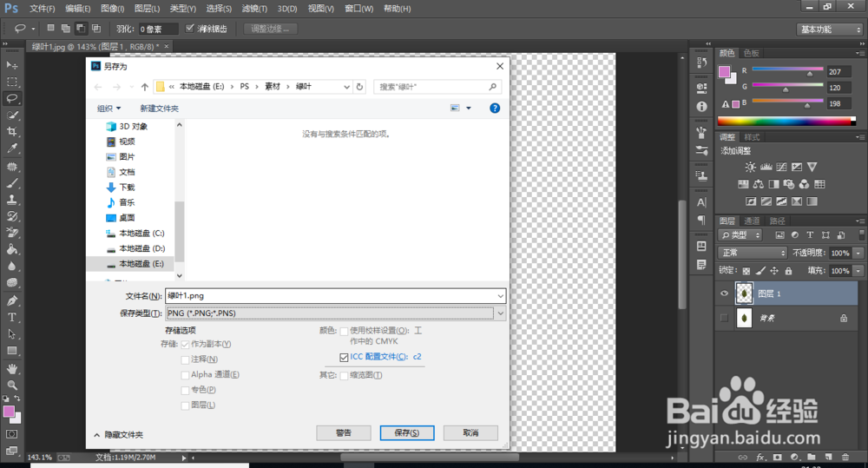Select the Quick Selection tool
Screen dimensions: 868x468
tap(11, 115)
